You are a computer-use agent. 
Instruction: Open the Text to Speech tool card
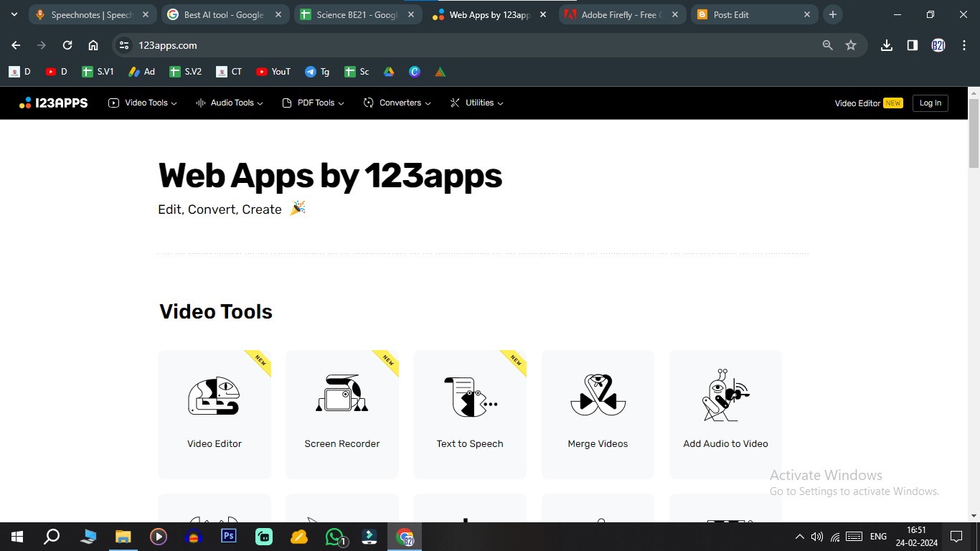(x=470, y=415)
